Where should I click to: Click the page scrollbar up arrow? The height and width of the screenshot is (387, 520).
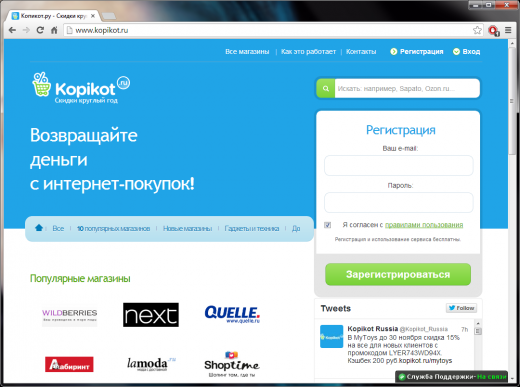pyautogui.click(x=512, y=43)
